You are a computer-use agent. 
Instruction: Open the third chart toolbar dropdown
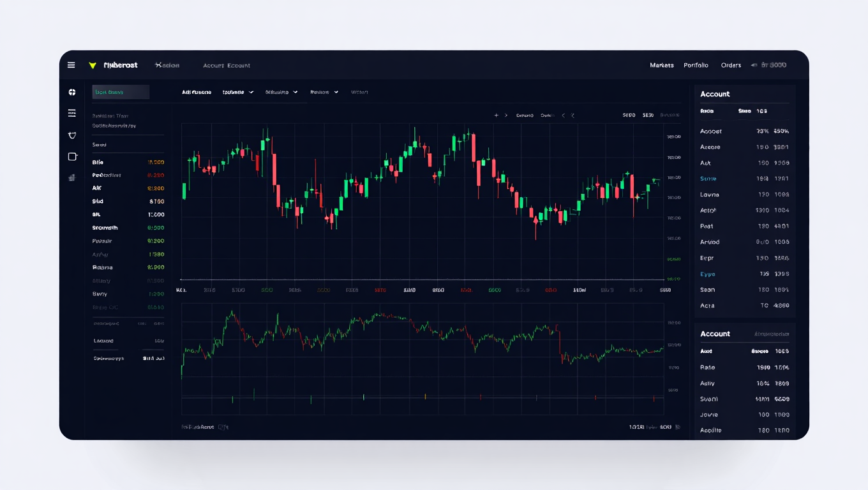pos(324,91)
